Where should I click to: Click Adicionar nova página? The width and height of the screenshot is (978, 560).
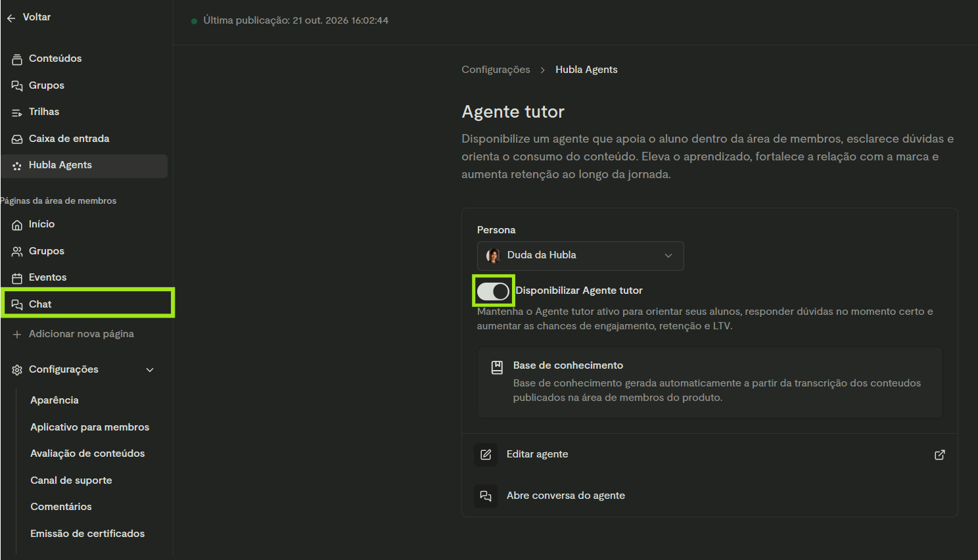click(x=81, y=334)
